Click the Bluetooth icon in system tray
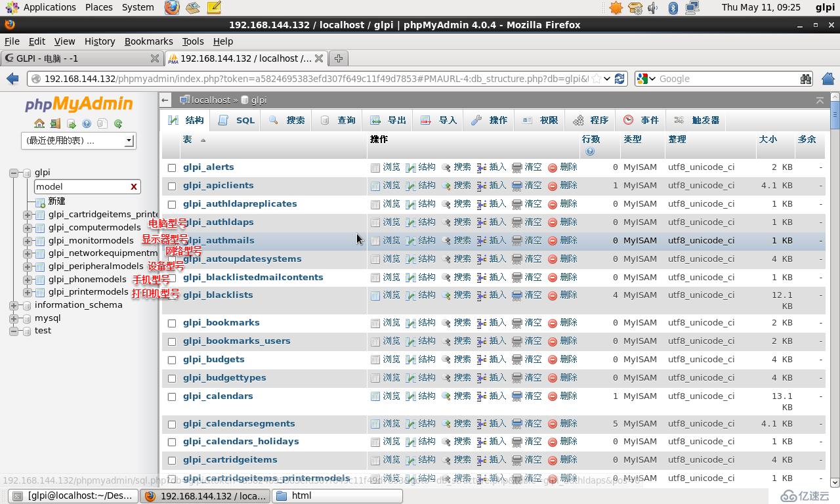Screen dimensions: 840x504 673,8
